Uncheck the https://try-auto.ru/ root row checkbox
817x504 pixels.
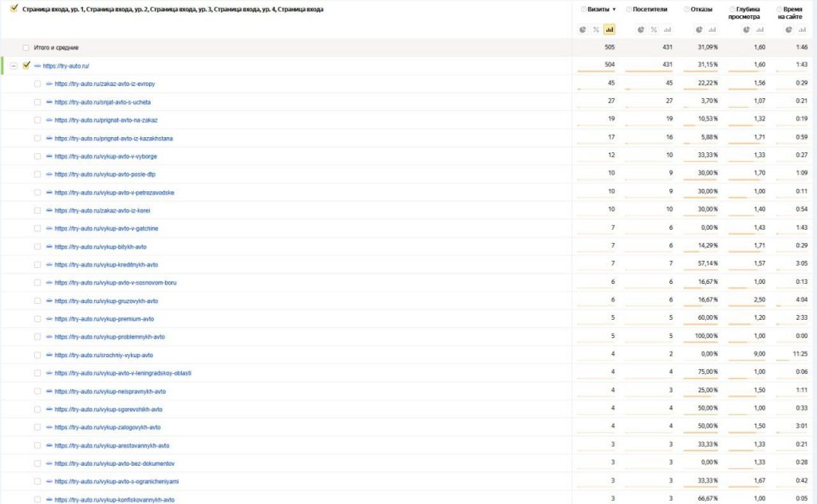point(26,65)
